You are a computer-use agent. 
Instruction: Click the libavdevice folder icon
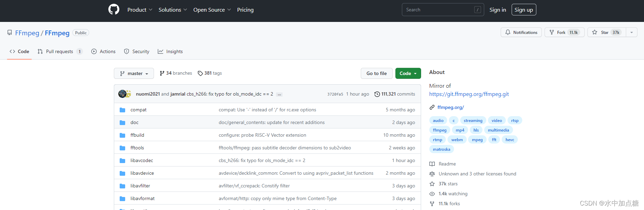122,173
